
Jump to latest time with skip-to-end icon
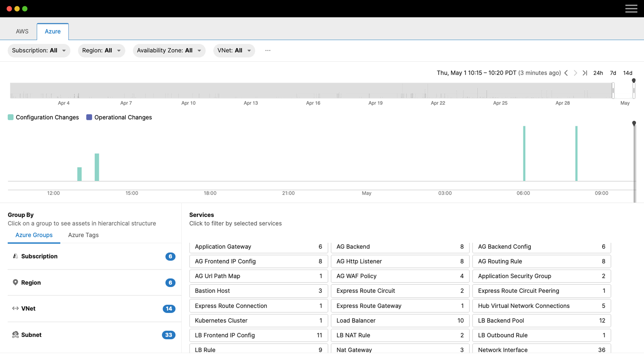pyautogui.click(x=585, y=73)
